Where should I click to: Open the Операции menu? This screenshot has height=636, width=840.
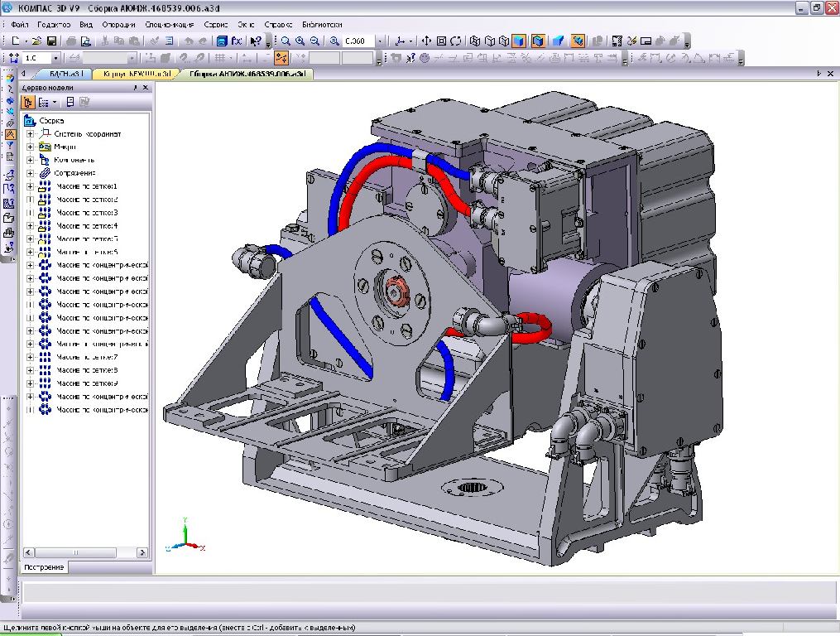click(118, 25)
